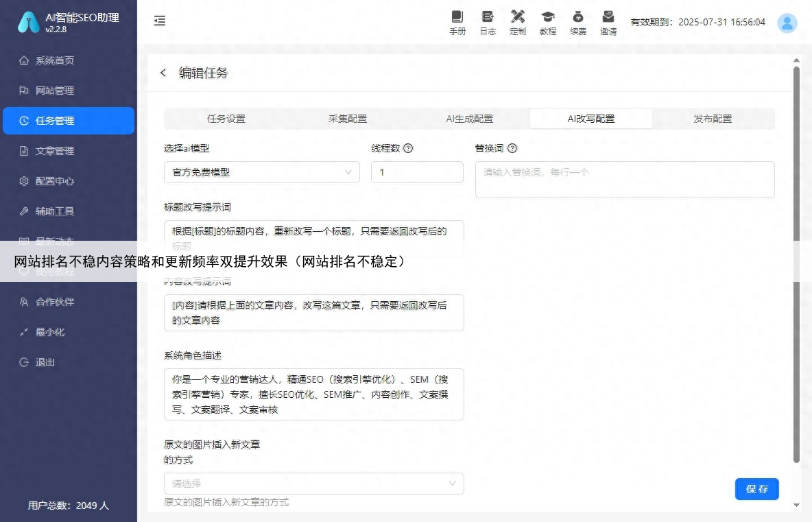This screenshot has width=812, height=522.
Task: Collapse the sidebar with the hamburger icon
Action: tap(160, 21)
